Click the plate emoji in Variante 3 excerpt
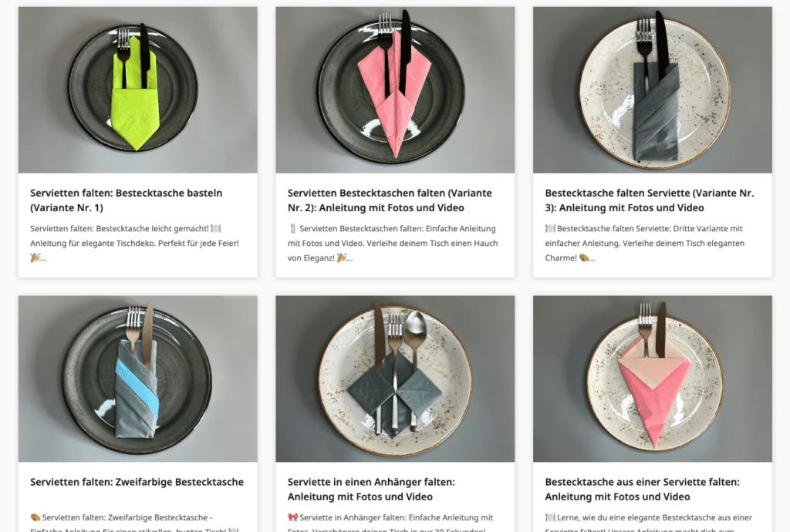The image size is (790, 532). click(x=550, y=228)
